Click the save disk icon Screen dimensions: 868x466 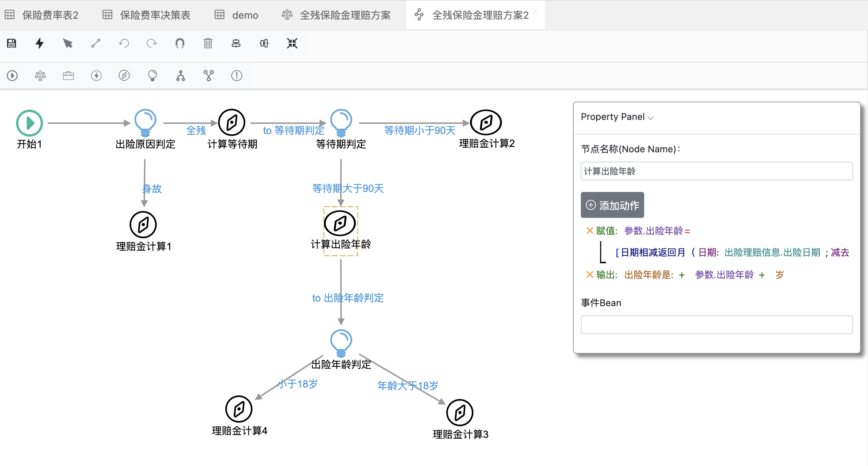pyautogui.click(x=12, y=43)
